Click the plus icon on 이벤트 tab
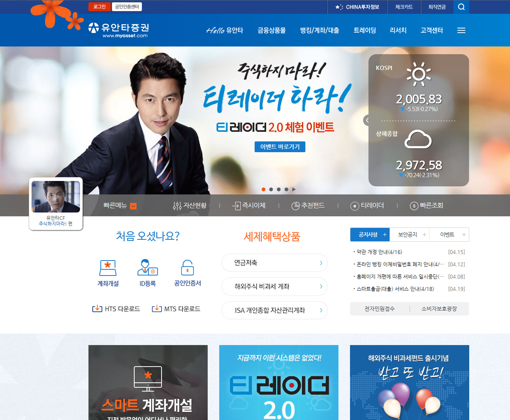This screenshot has height=420, width=510. 464,234
